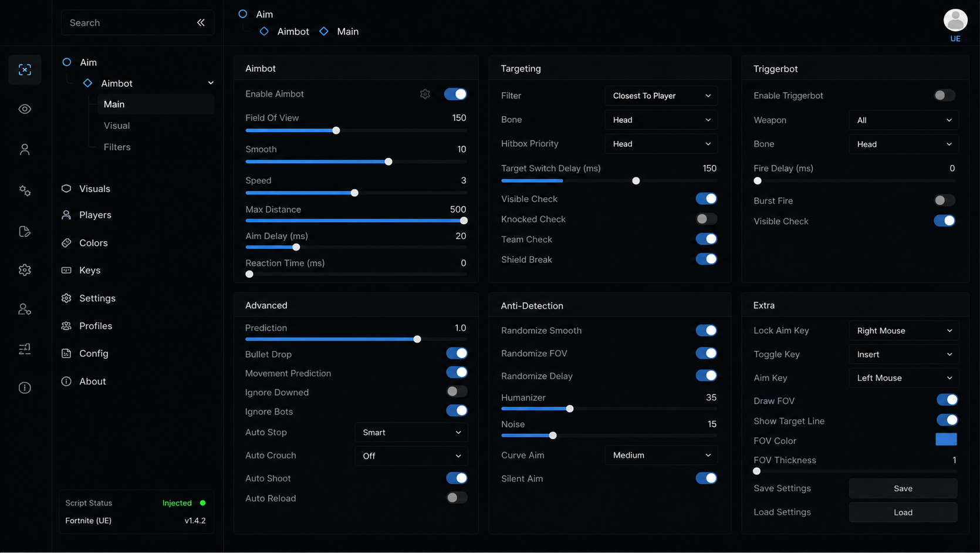
Task: Open the Triggerbot Weapon dropdown
Action: (x=904, y=120)
